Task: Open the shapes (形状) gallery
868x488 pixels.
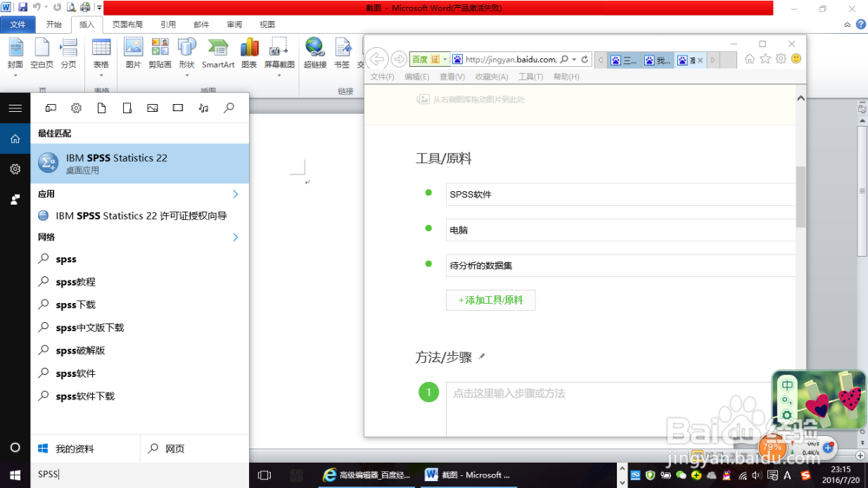Action: 187,54
